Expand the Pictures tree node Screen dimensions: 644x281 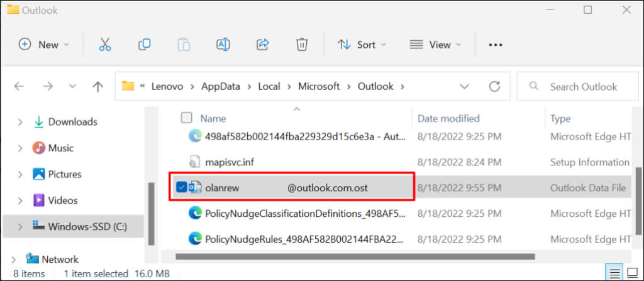19,175
